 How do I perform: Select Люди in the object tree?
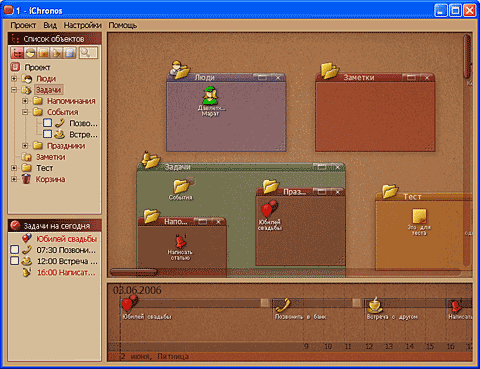[46, 79]
